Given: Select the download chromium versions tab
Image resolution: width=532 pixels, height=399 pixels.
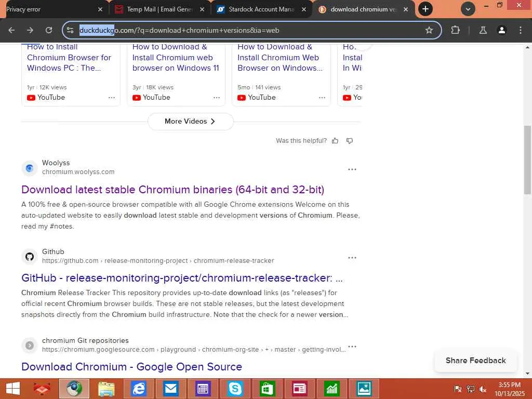Looking at the screenshot, I should click(x=363, y=9).
